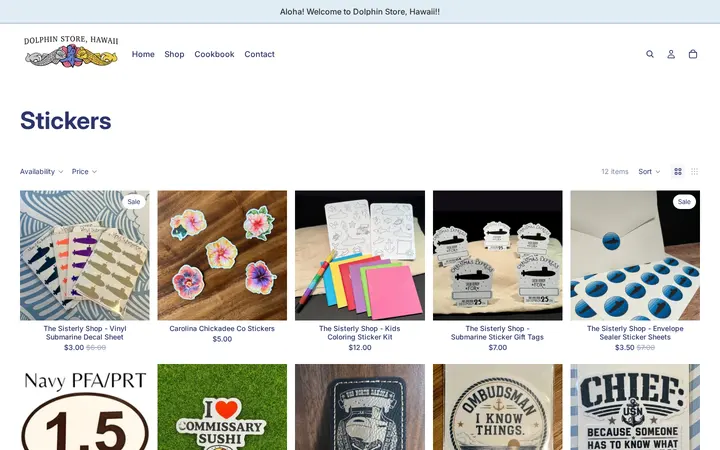The height and width of the screenshot is (450, 720).
Task: Click the 12 items count text
Action: click(615, 171)
